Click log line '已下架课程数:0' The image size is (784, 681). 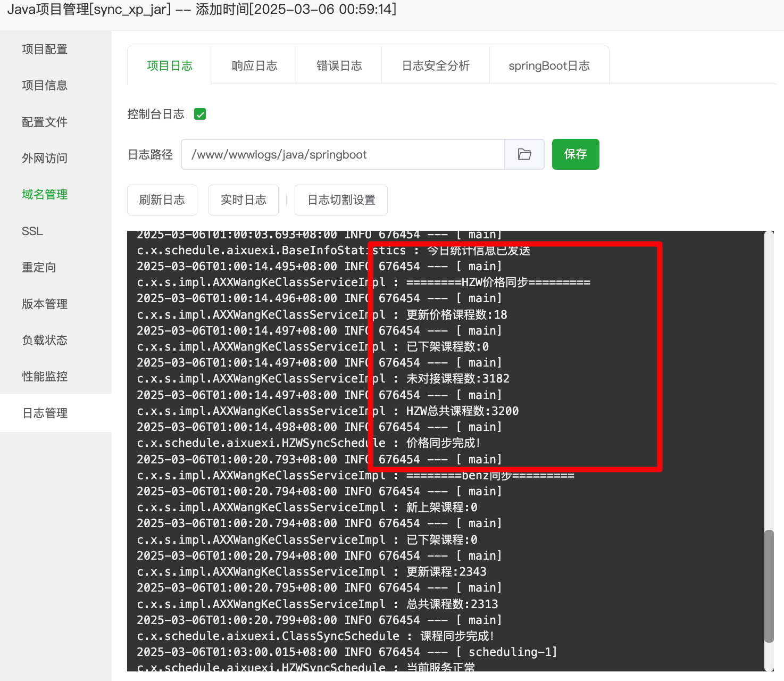447,347
